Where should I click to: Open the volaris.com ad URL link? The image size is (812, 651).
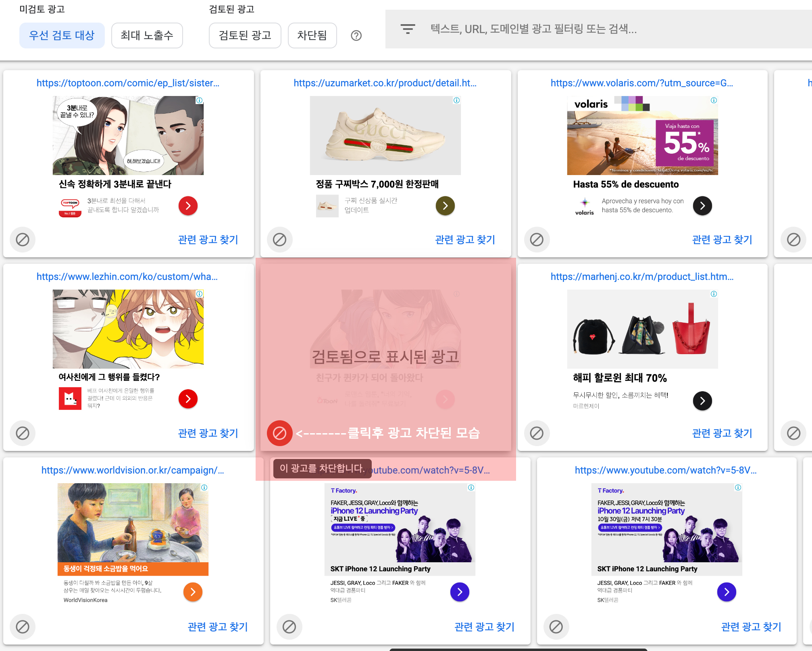[642, 83]
